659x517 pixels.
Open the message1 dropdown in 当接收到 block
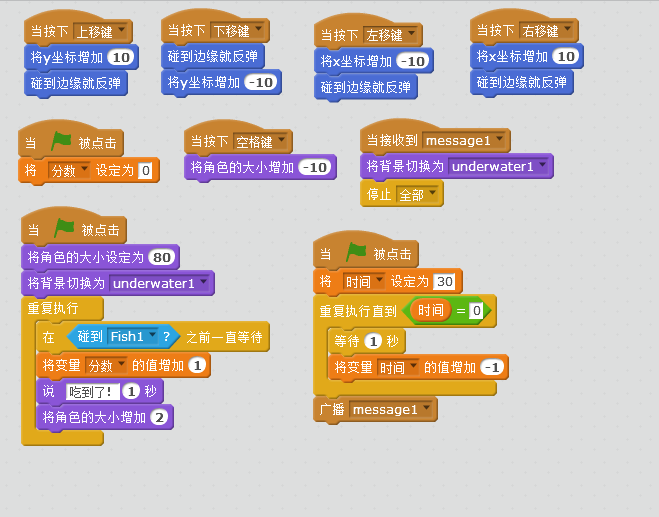tap(464, 140)
